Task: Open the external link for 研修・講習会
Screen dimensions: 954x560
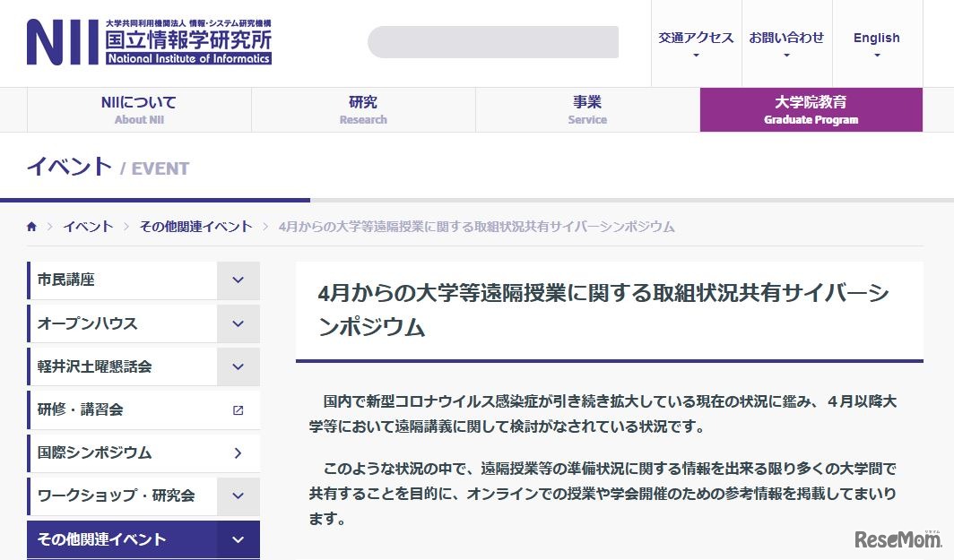Action: coord(236,409)
